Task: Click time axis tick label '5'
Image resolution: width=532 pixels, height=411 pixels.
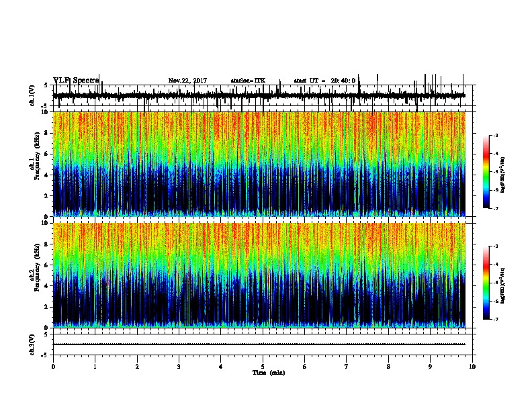Action: [263, 367]
